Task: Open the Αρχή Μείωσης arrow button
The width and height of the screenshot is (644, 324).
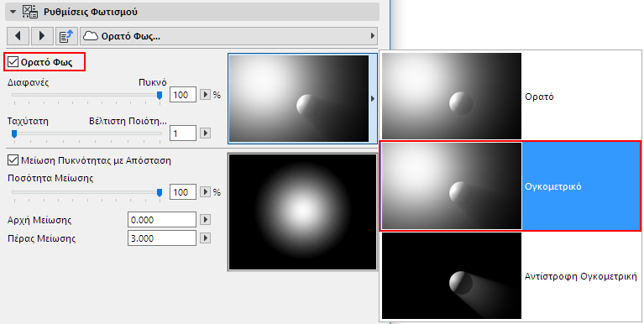Action: click(205, 220)
